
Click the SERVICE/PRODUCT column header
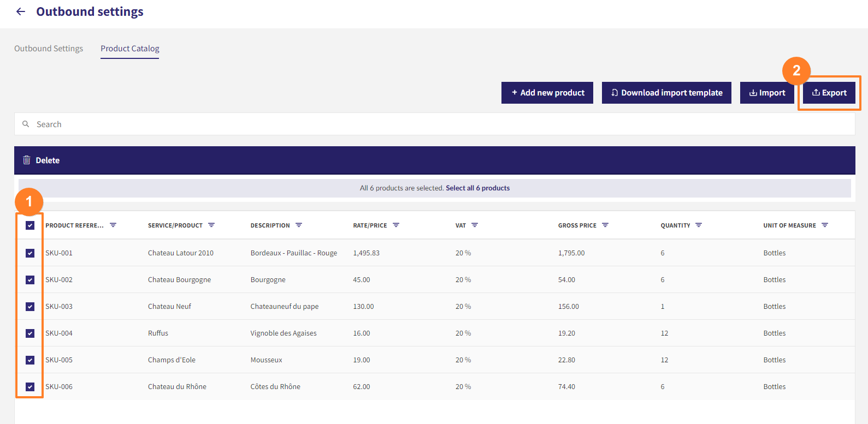(175, 225)
